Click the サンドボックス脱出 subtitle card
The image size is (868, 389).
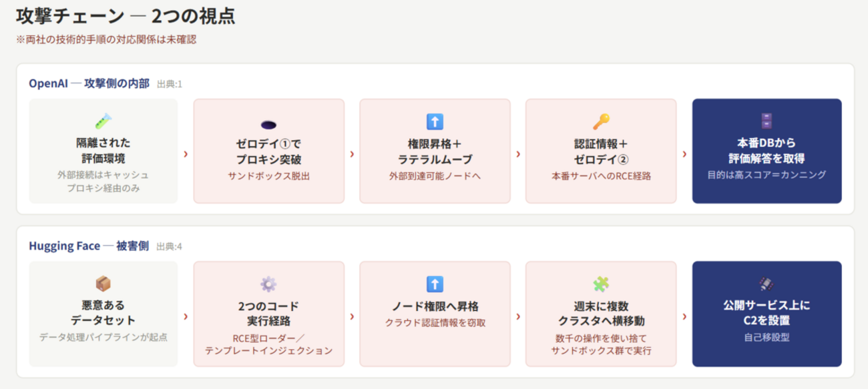click(268, 151)
